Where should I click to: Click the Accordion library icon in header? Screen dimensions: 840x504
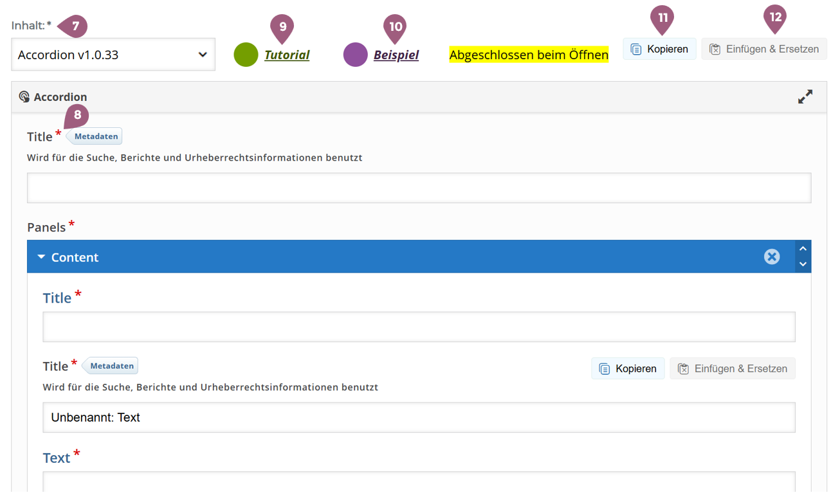tap(24, 97)
